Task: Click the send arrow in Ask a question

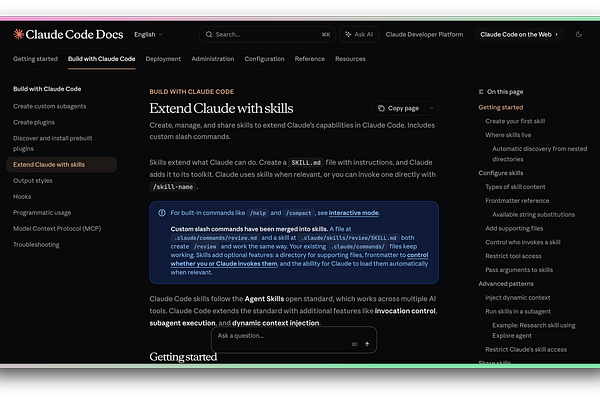Action: (x=367, y=344)
